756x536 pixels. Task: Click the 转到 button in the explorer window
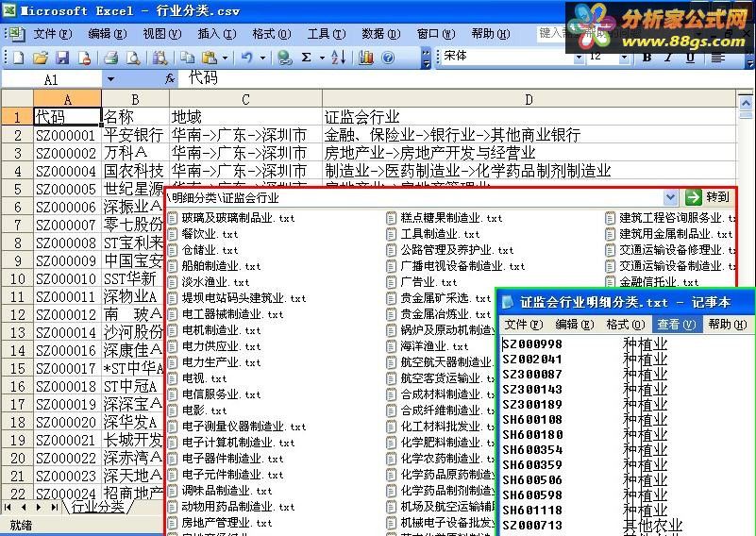click(708, 196)
